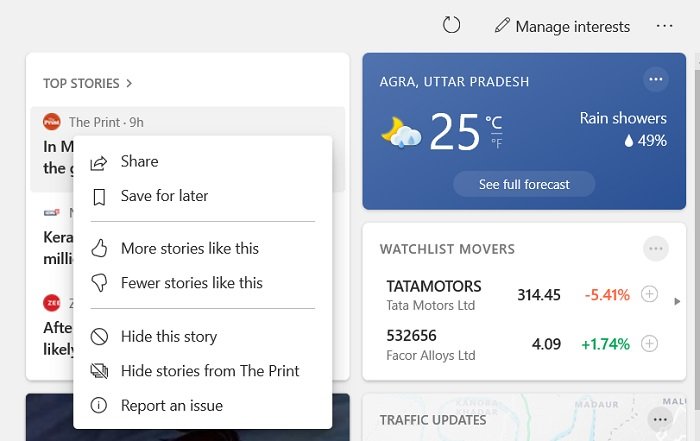Select Fewer stories like this
Screen dimensions: 700x441
click(x=191, y=283)
